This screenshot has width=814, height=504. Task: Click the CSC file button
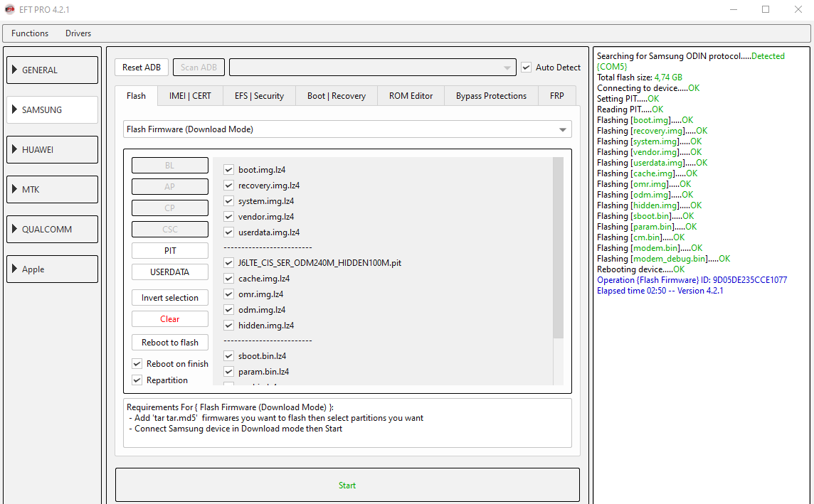tap(170, 229)
